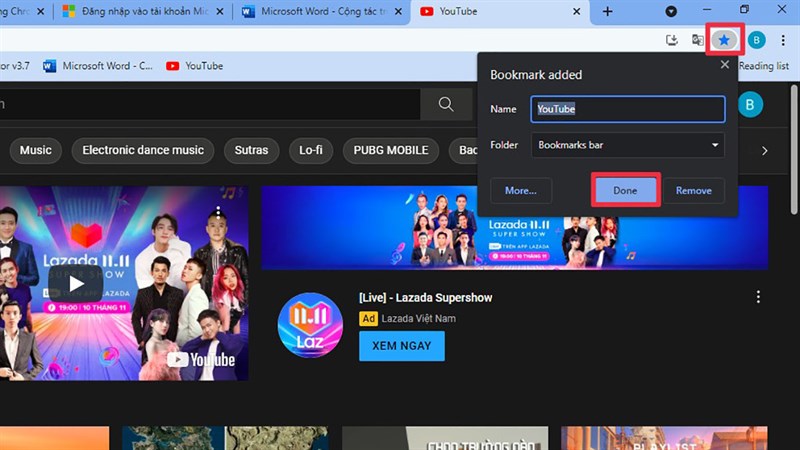Click the blue bookmark star icon
The height and width of the screenshot is (450, 800).
pos(723,40)
